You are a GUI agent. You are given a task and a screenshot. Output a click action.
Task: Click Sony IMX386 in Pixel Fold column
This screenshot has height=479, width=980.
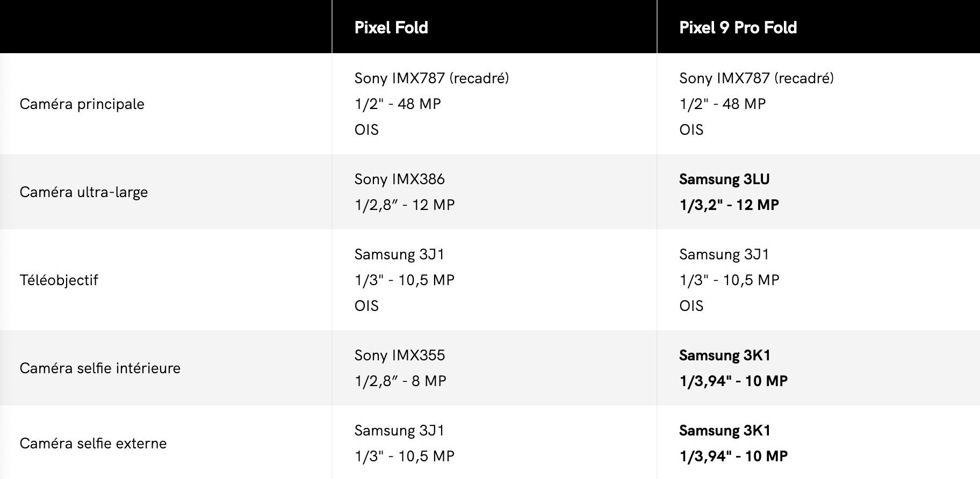[x=400, y=179]
